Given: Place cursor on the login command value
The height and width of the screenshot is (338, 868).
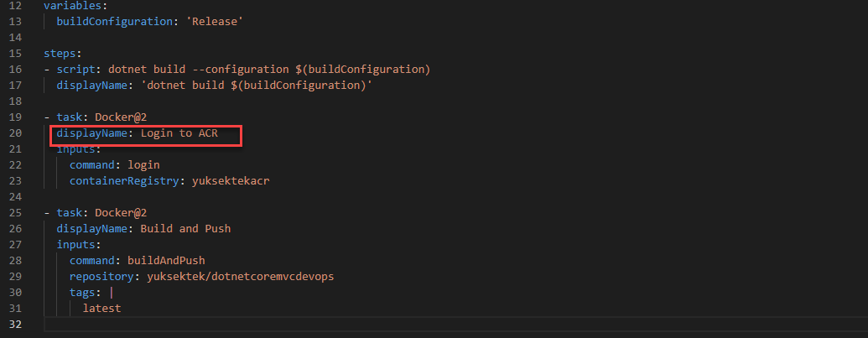Looking at the screenshot, I should [143, 165].
